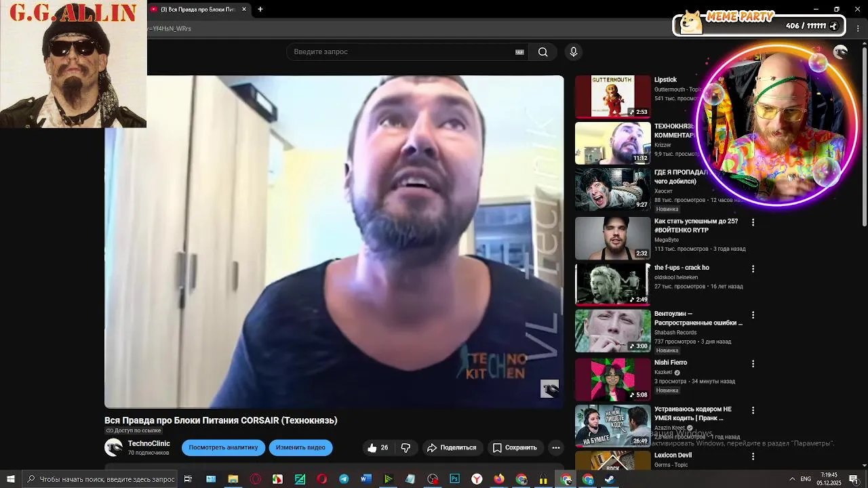Open TechnoClinic channel name link
This screenshot has width=868, height=488.
pyautogui.click(x=149, y=443)
